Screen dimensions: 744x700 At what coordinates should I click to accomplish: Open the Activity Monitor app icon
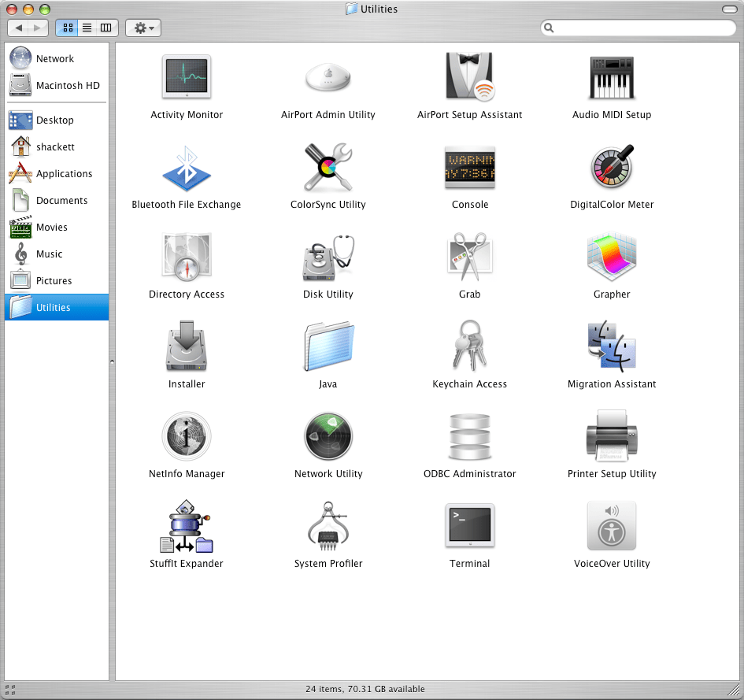187,77
